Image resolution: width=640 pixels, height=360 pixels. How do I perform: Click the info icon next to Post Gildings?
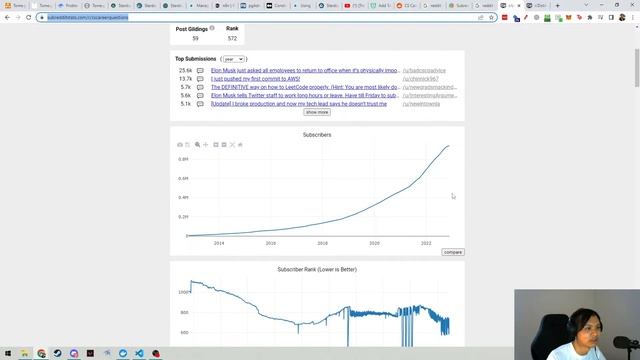pos(212,28)
